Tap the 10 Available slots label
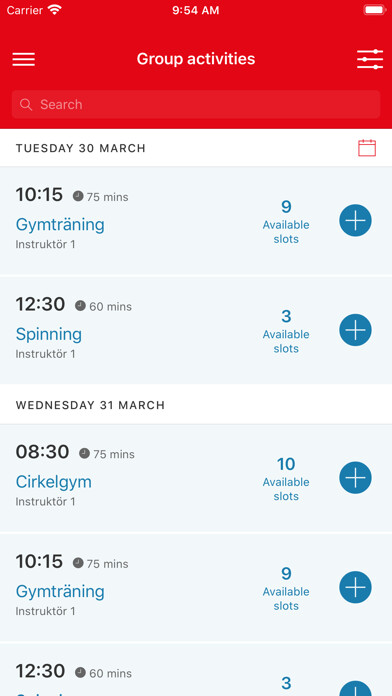The width and height of the screenshot is (392, 696). point(286,479)
